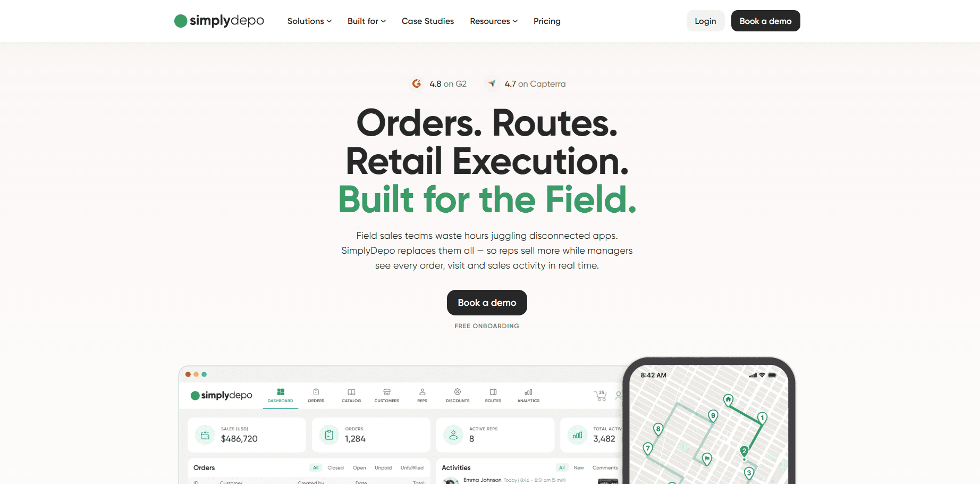Select the Catalog icon in mockup nav
This screenshot has height=484, width=980.
click(x=351, y=392)
